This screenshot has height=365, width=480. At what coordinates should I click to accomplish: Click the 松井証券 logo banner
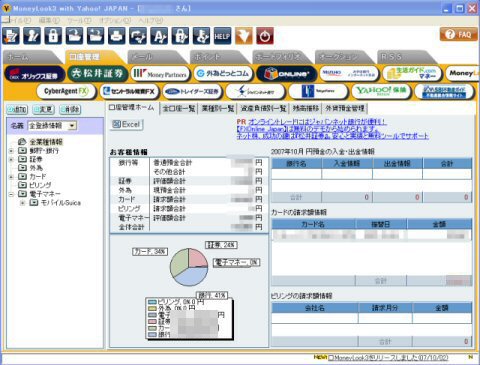click(98, 74)
